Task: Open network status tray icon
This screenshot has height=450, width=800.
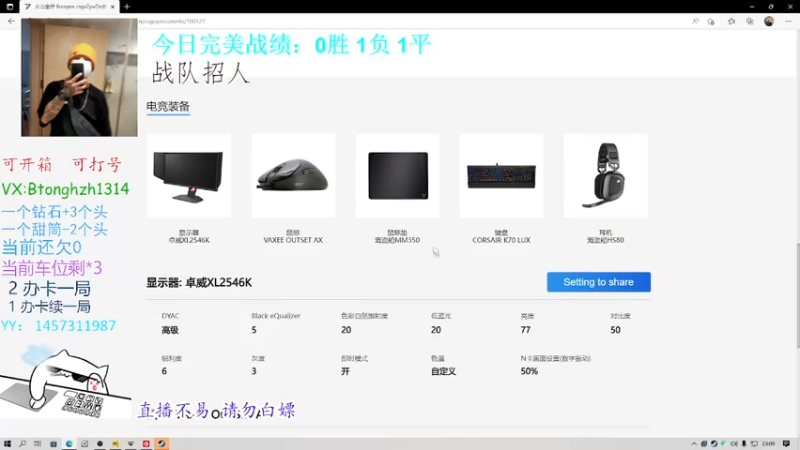Action: [x=754, y=444]
